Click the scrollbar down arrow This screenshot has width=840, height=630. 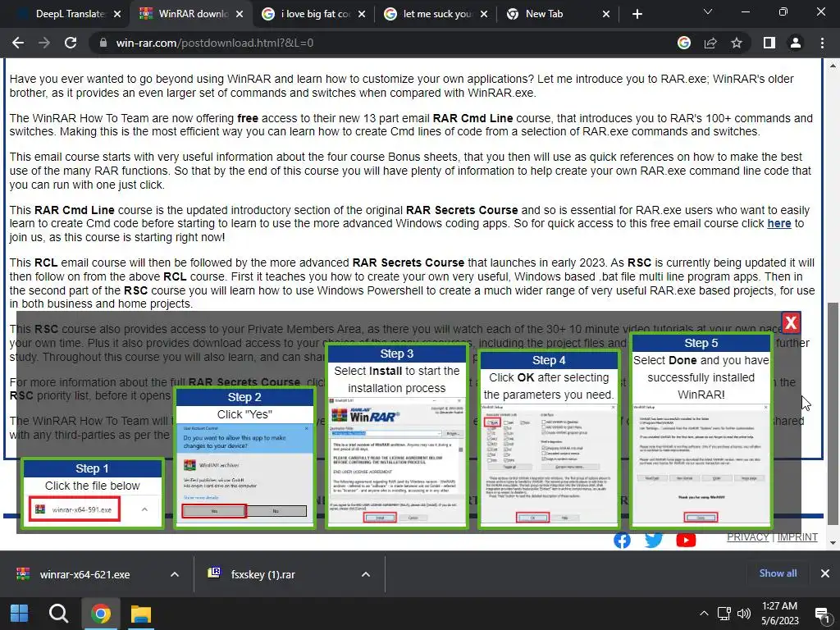(833, 543)
